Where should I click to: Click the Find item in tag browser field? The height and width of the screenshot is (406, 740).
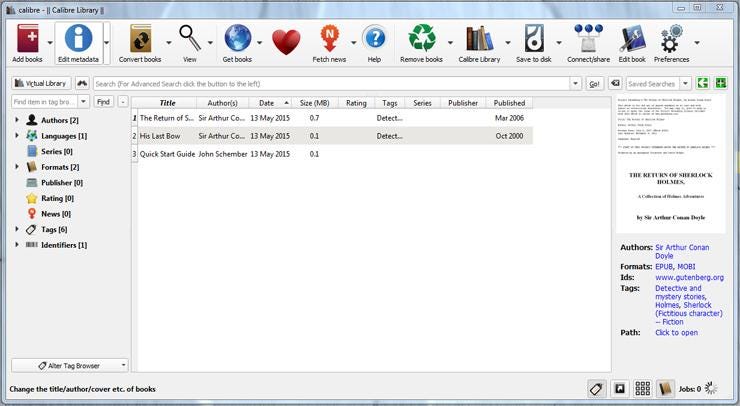click(44, 102)
